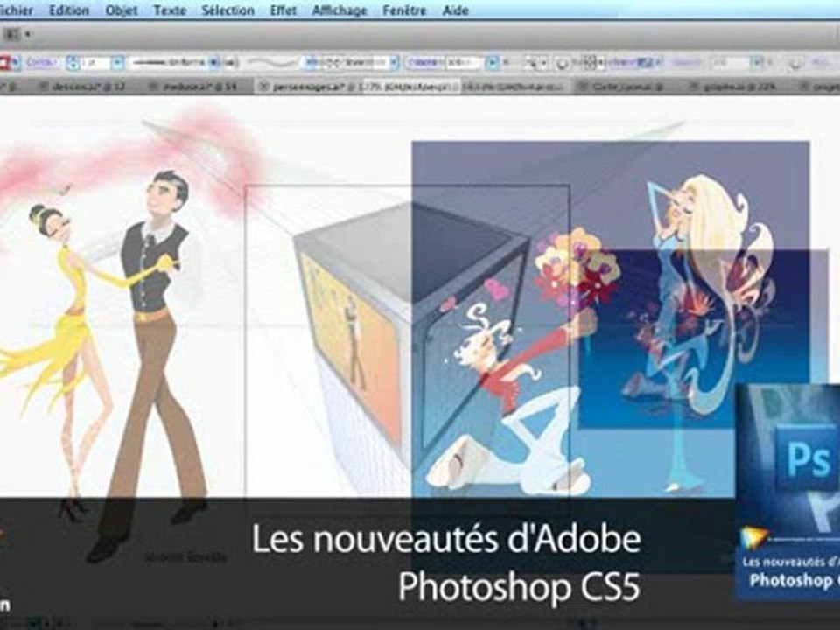The image size is (840, 630).
Task: Open the Effet menu
Action: pyautogui.click(x=283, y=10)
